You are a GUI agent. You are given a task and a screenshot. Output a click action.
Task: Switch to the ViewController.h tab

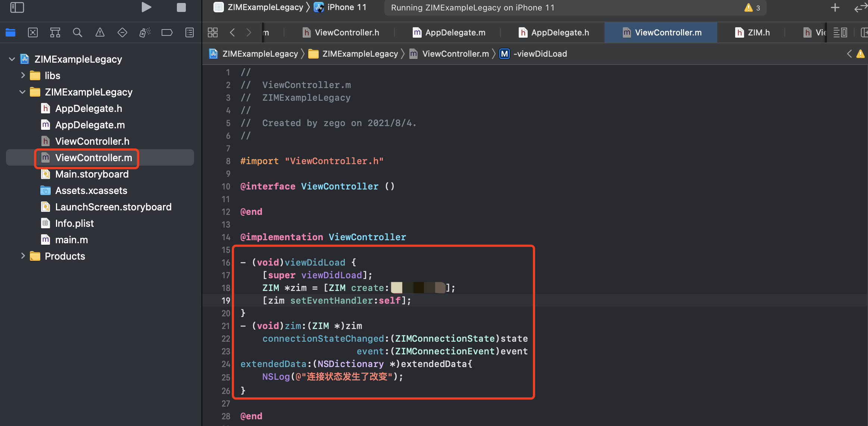click(x=341, y=32)
